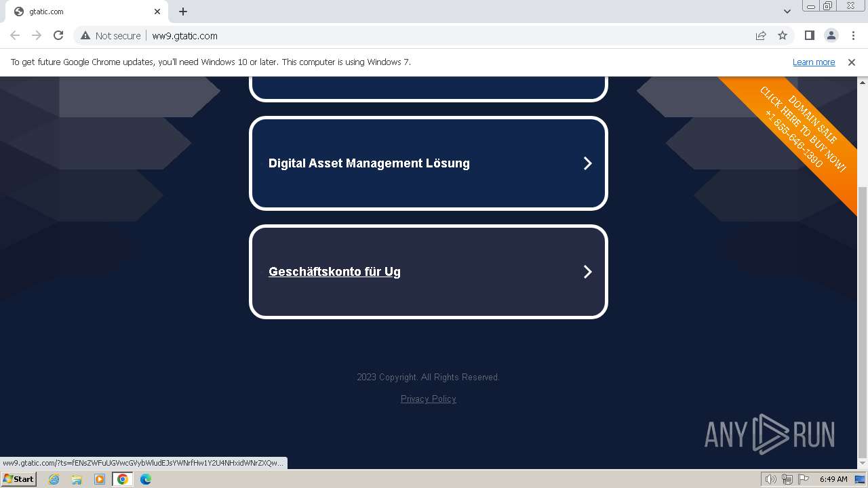Open Chrome's three-dot menu

[853, 36]
